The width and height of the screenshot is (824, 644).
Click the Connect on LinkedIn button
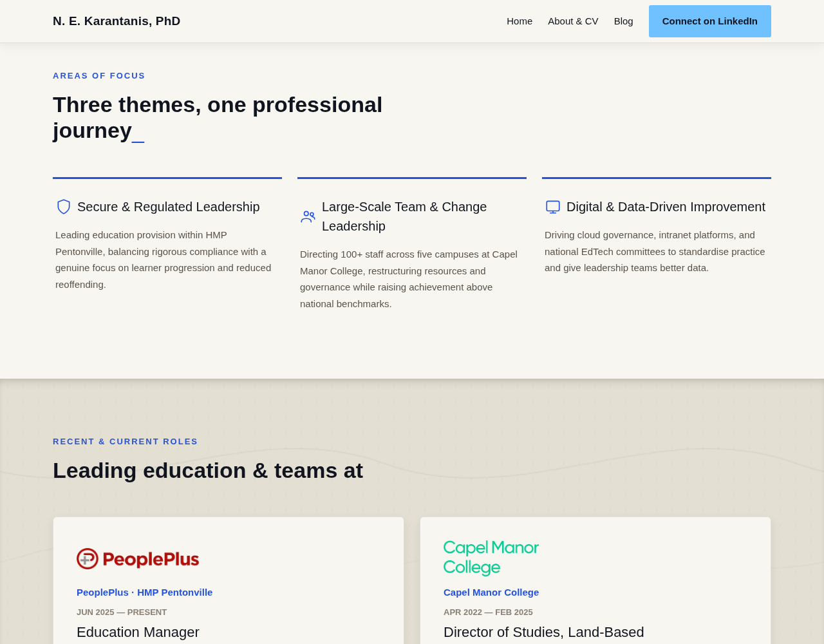coord(710,21)
